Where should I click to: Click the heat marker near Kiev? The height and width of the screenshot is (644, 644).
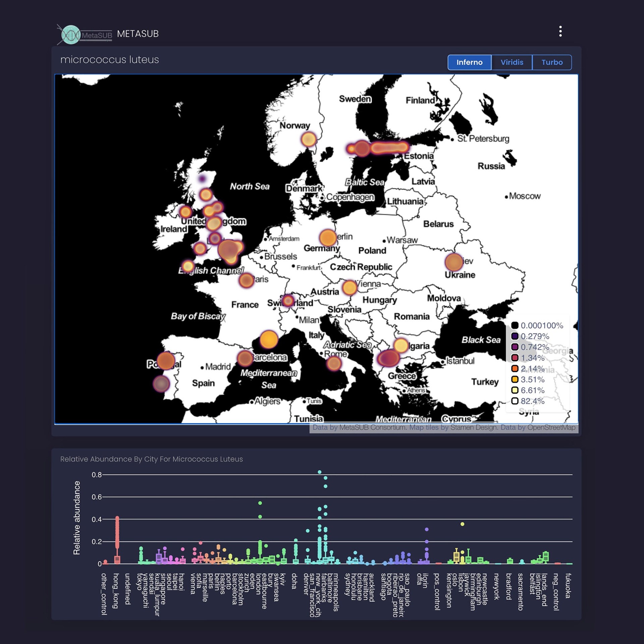point(454,262)
